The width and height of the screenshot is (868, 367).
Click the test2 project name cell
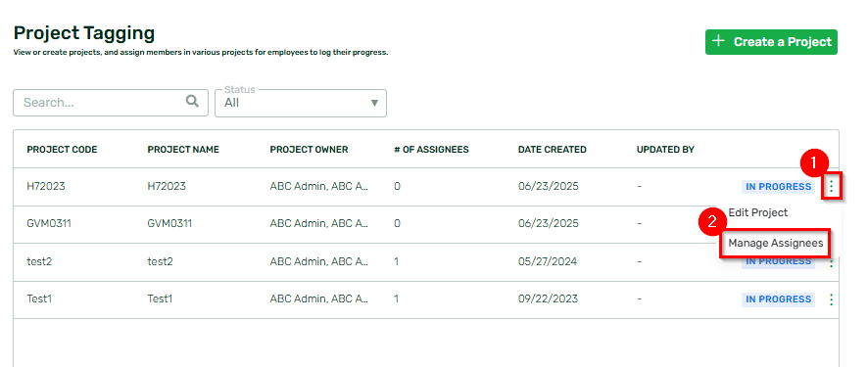[160, 261]
